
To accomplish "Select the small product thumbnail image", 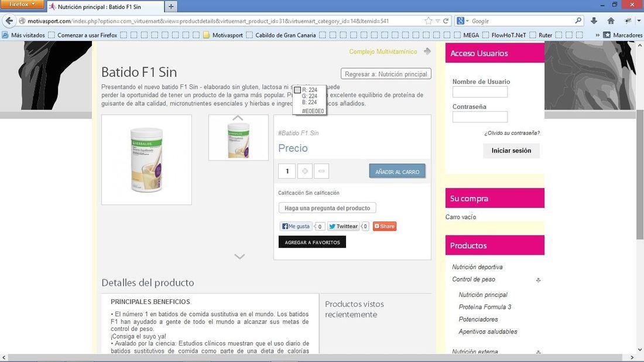I will tap(238, 140).
